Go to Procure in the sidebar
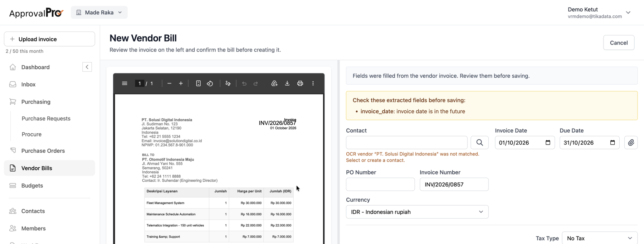 [31, 134]
